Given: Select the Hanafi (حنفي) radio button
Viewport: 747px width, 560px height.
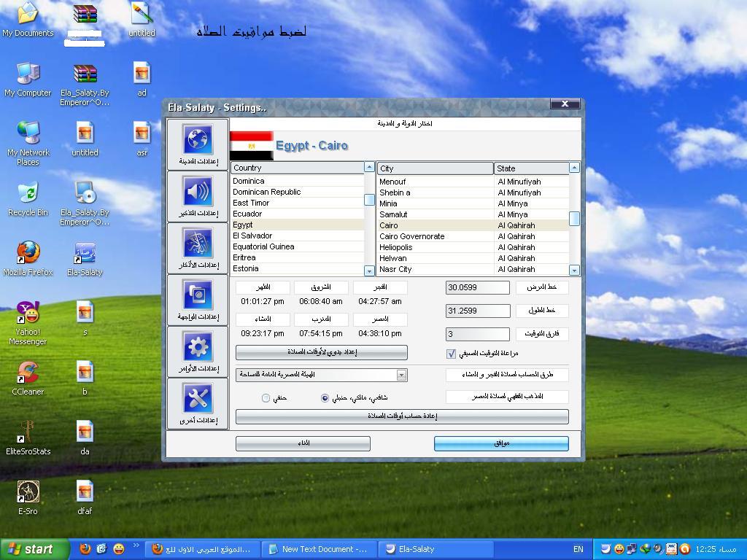Looking at the screenshot, I should pyautogui.click(x=266, y=397).
